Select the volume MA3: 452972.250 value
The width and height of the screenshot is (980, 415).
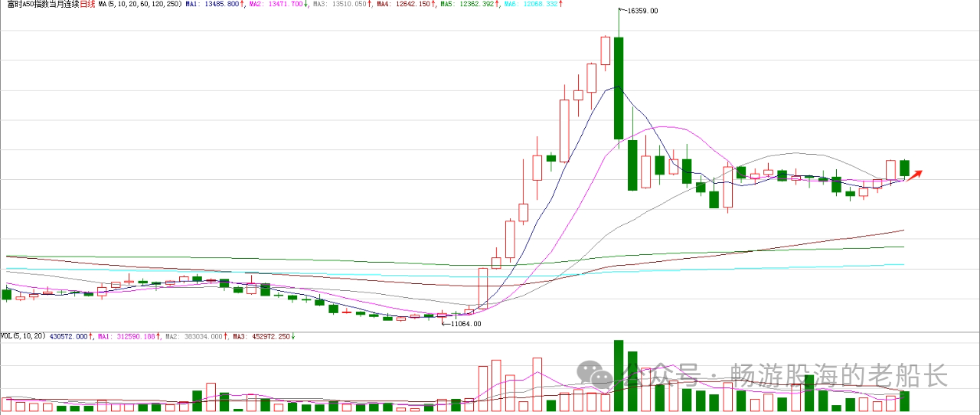click(261, 336)
